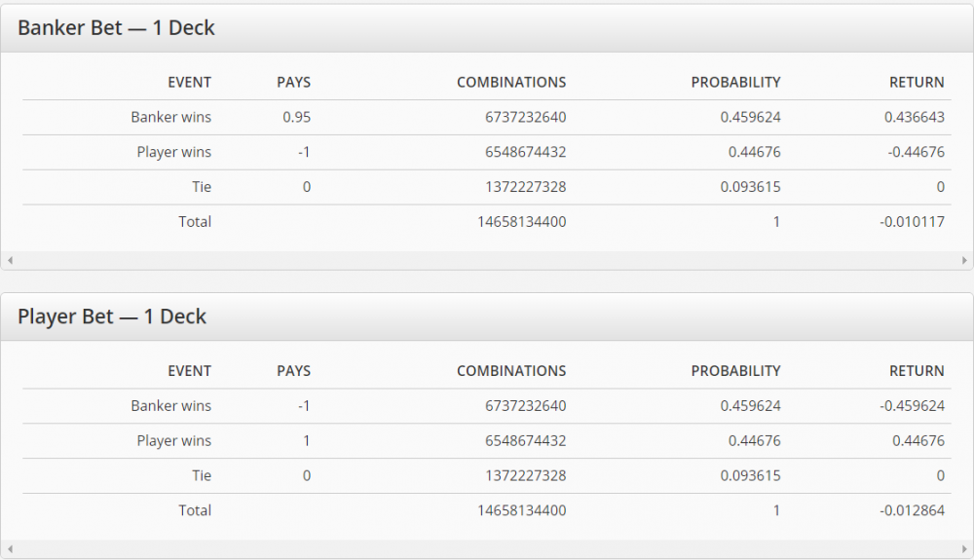Viewport: 974px width, 560px height.
Task: Select the 0.95 pays value for Banker wins
Action: coord(296,117)
